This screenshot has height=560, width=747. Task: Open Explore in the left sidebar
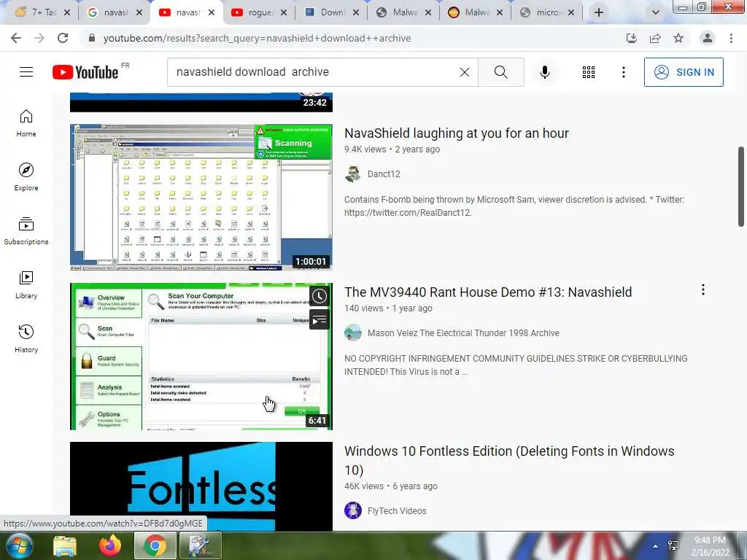(x=26, y=176)
